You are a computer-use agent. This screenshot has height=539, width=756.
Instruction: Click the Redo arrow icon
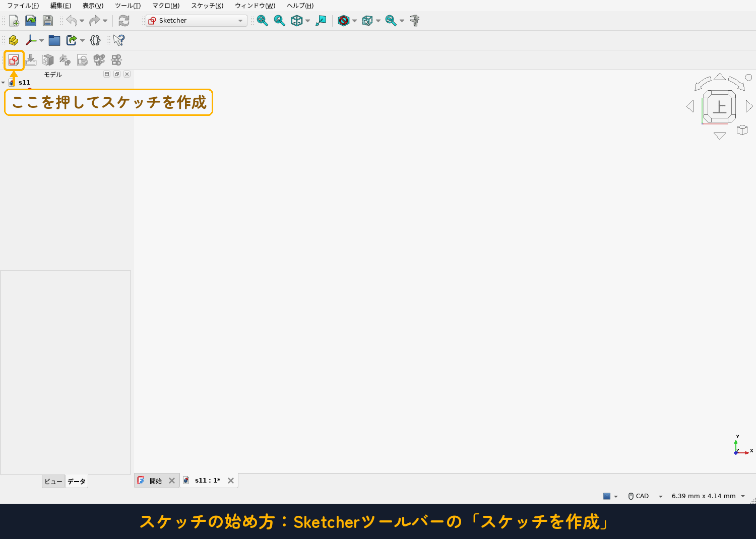point(94,21)
